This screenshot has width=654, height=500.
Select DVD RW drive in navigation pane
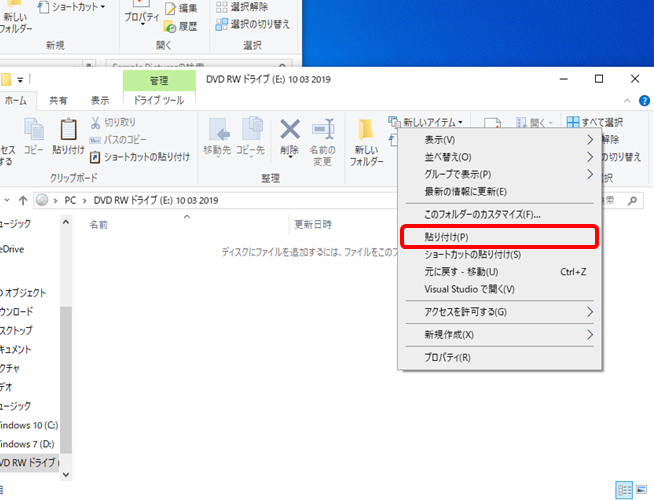pos(29,463)
